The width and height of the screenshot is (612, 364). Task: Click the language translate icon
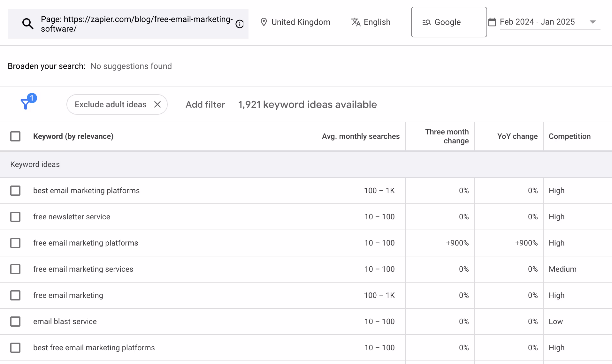[x=356, y=22]
